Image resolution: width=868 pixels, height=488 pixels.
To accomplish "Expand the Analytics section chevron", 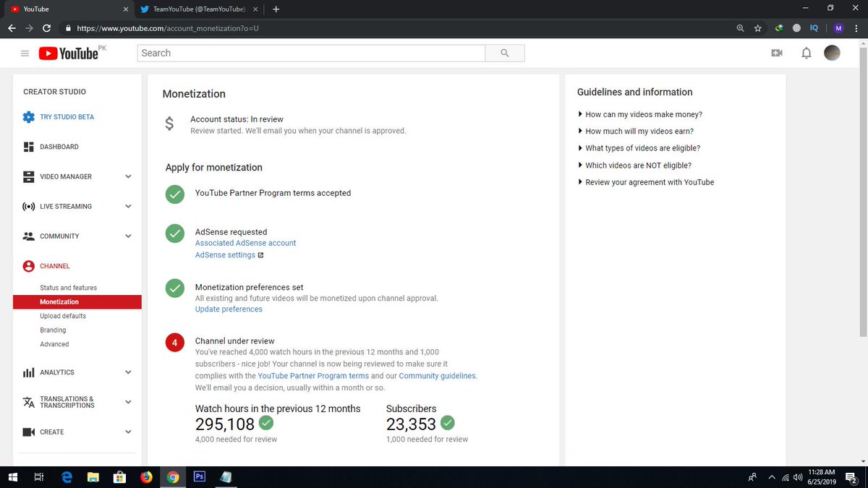I will [128, 372].
